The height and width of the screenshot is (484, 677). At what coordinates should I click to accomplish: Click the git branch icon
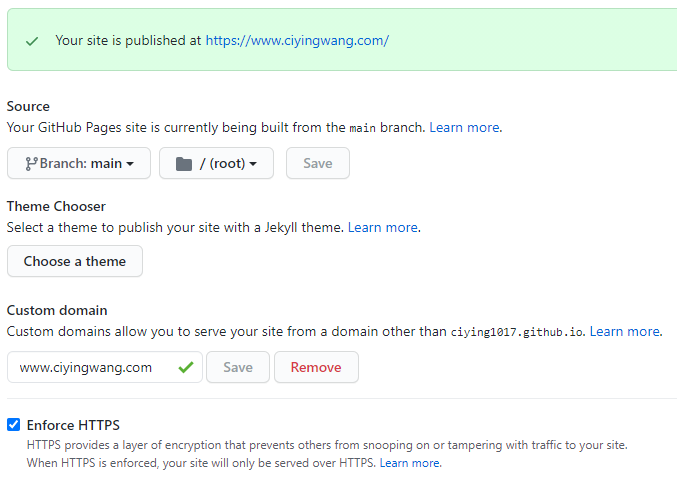point(31,164)
